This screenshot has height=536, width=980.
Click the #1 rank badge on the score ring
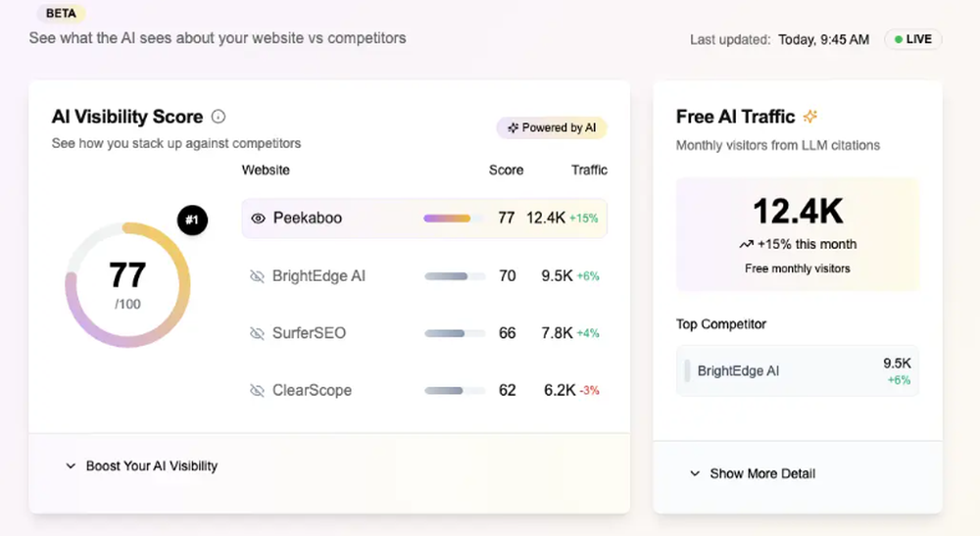(192, 220)
